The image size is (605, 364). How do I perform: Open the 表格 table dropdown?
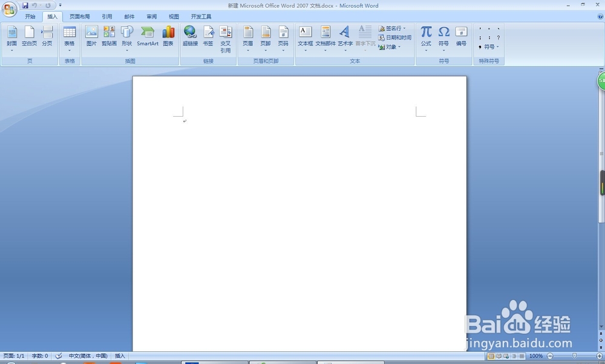coord(70,39)
